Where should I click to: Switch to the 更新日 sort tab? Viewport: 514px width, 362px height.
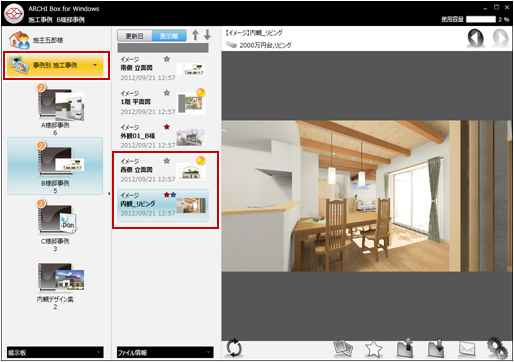coord(135,36)
